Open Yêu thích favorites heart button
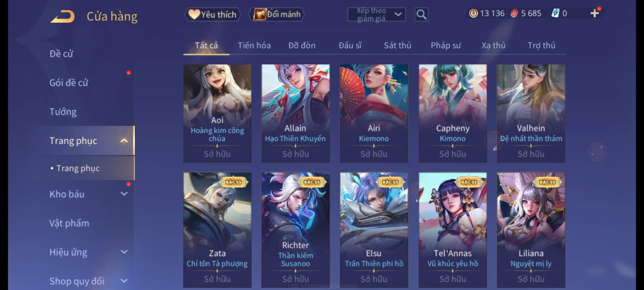The width and height of the screenshot is (644, 290). click(x=213, y=14)
